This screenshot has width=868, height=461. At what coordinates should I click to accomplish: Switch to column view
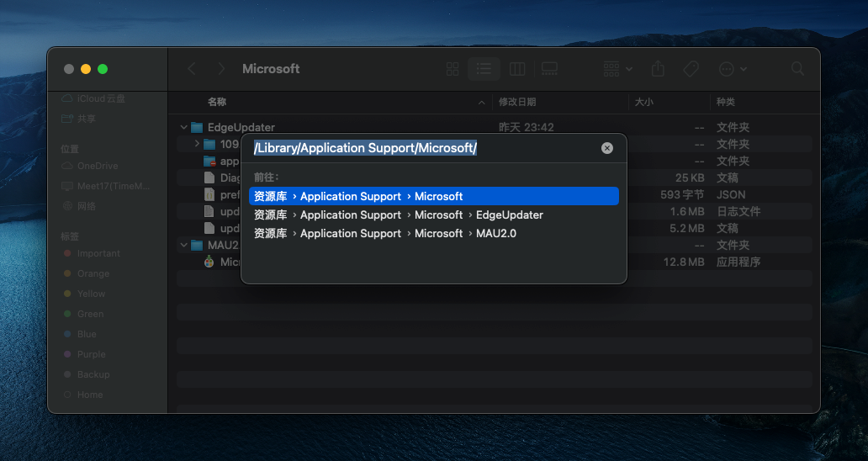(x=517, y=69)
